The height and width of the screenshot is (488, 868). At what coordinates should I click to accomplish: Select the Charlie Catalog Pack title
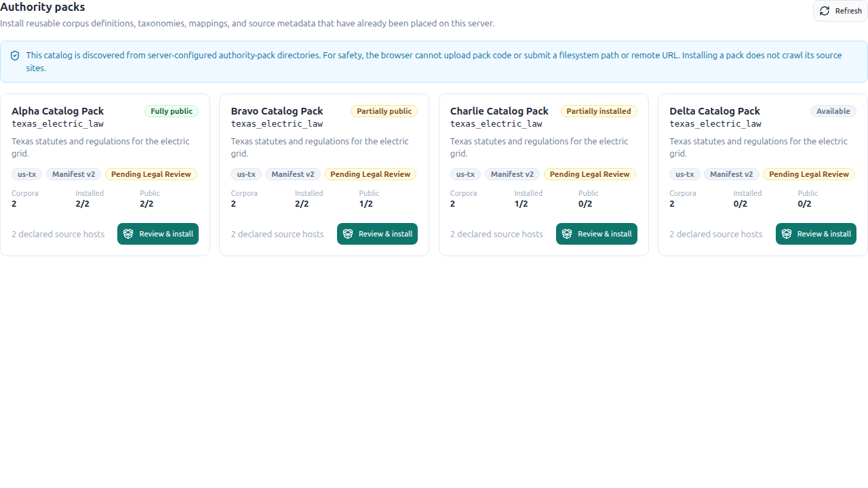(x=499, y=111)
